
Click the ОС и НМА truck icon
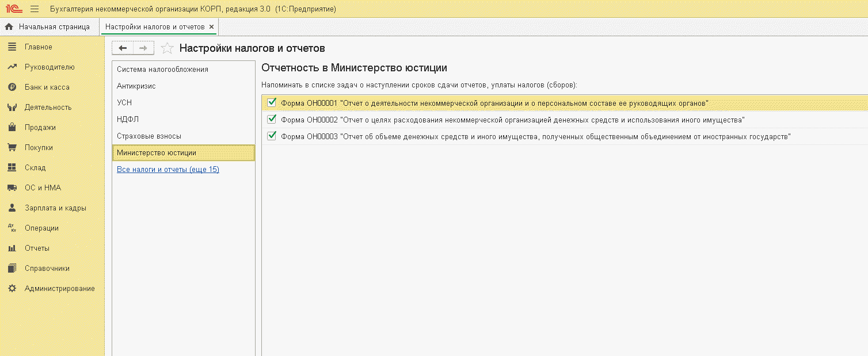coord(12,187)
